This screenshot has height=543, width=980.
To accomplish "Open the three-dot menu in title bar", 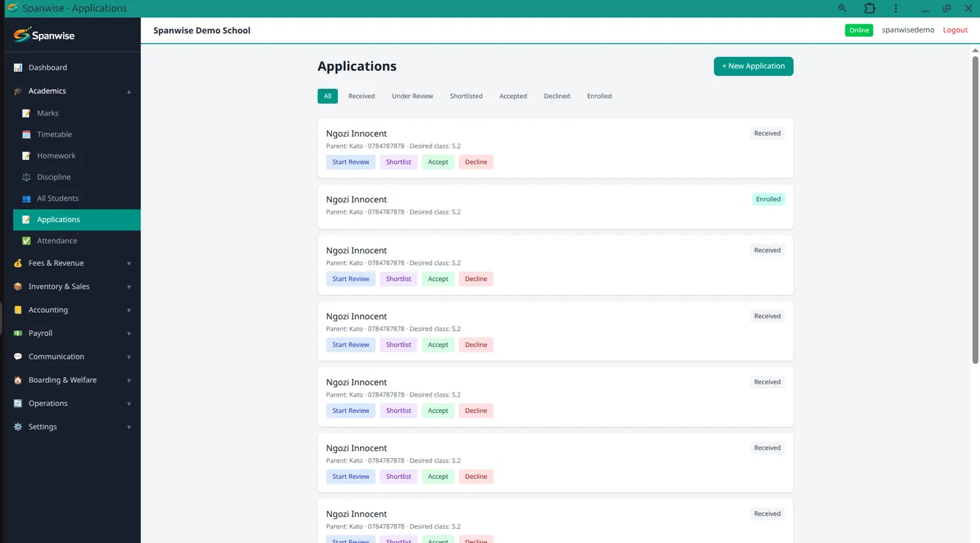I will pos(896,8).
